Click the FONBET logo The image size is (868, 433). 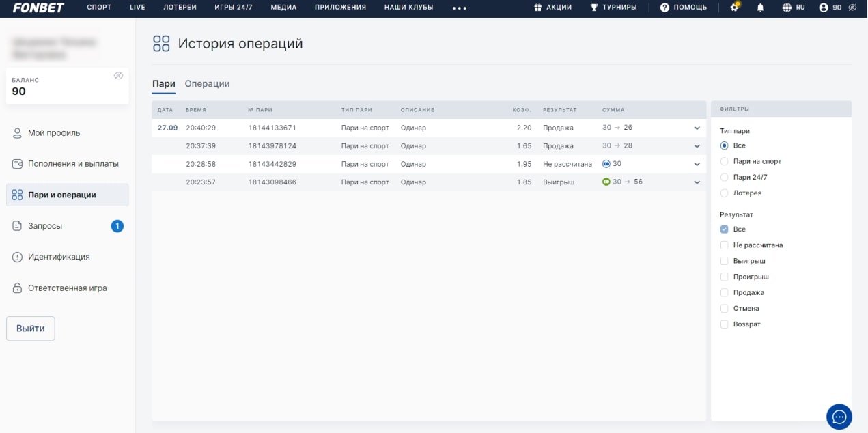[x=38, y=8]
